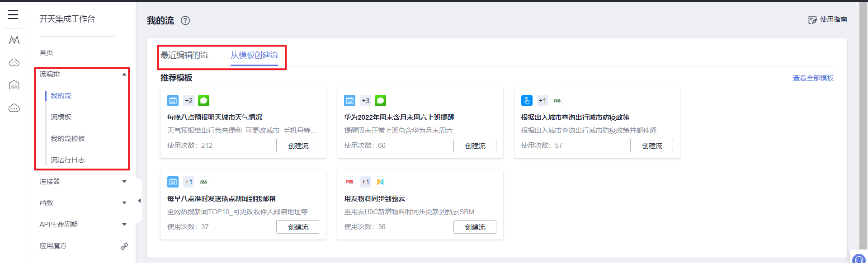Open the headset support icon at bottom right
868x263 pixels.
tap(859, 259)
